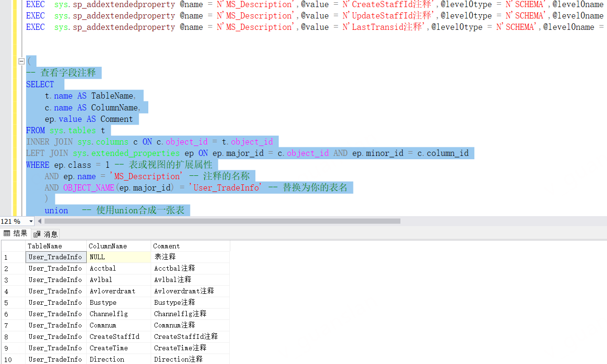Screen dimensions: 607x364
Task: Click the Acctbal注释 comment cell
Action: [190, 268]
